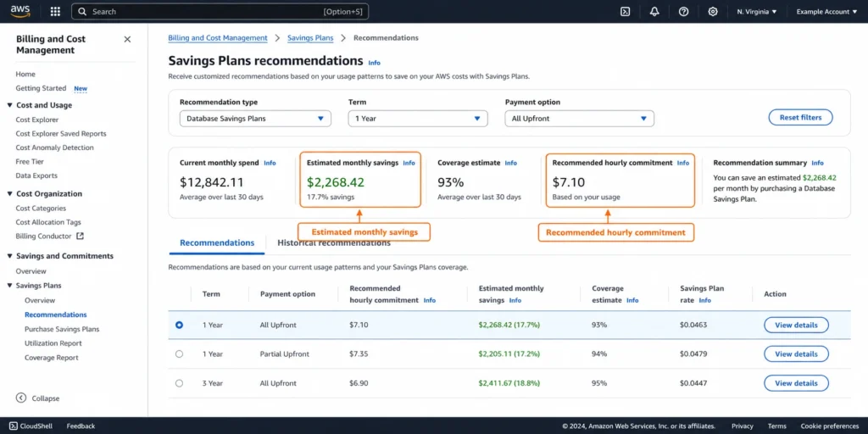Click the search input field

(220, 12)
